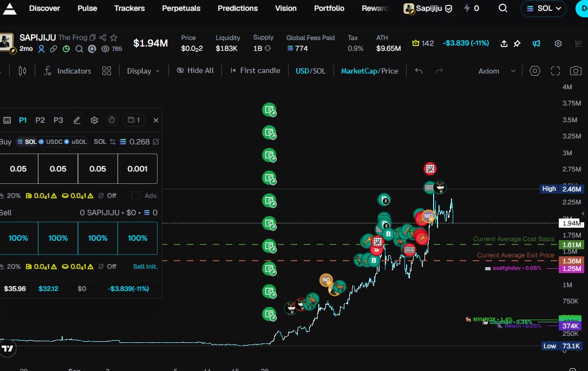Open the Sapijiju account menu
This screenshot has height=371, width=588.
[x=428, y=8]
